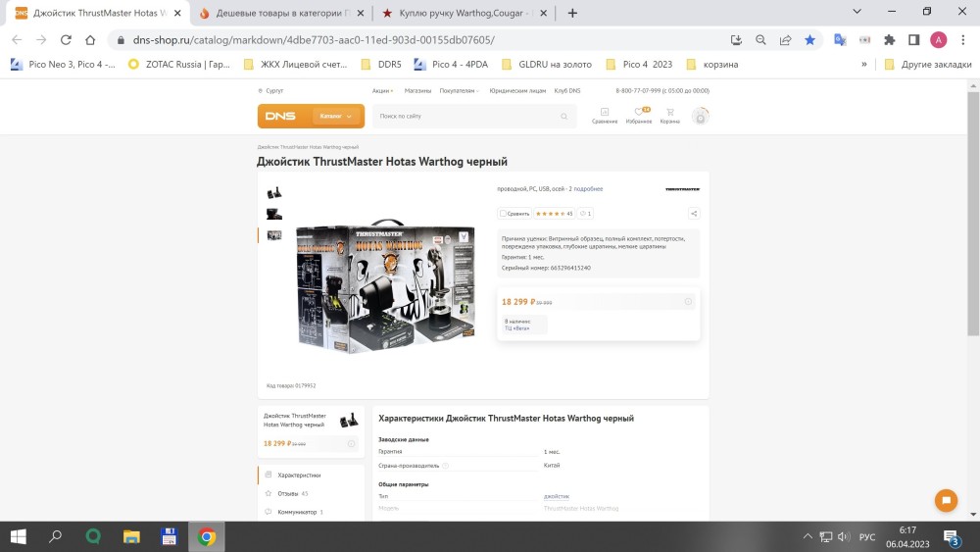Click the Google Translate icon in toolbar

pyautogui.click(x=840, y=40)
